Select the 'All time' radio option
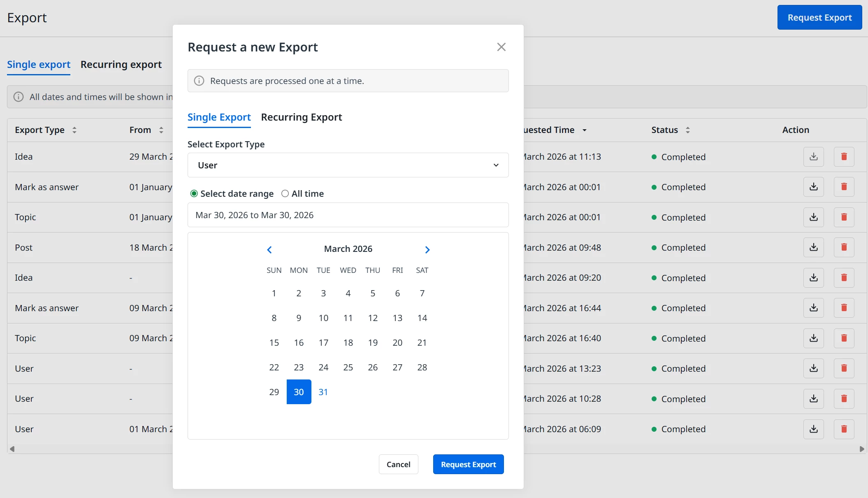Viewport: 868px width, 498px height. pyautogui.click(x=285, y=193)
